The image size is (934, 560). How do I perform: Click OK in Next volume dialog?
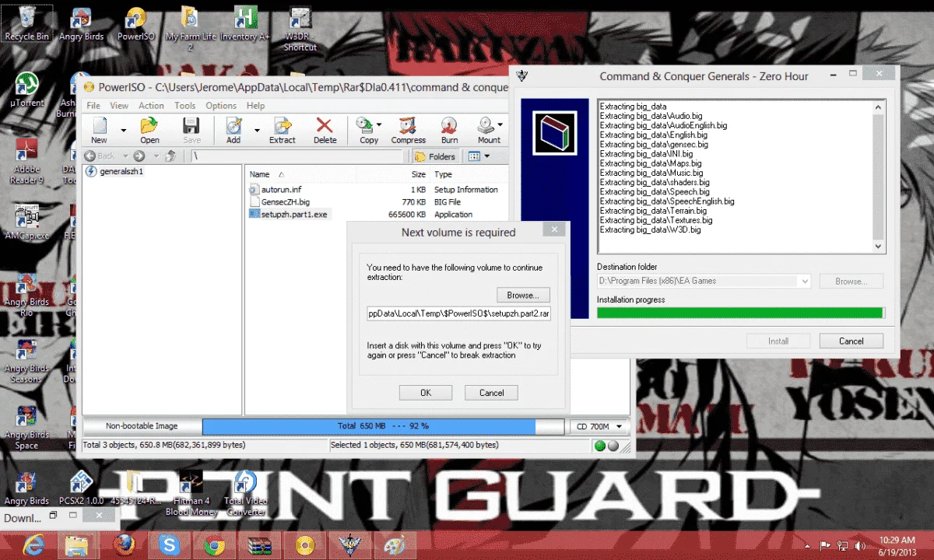pyautogui.click(x=426, y=393)
